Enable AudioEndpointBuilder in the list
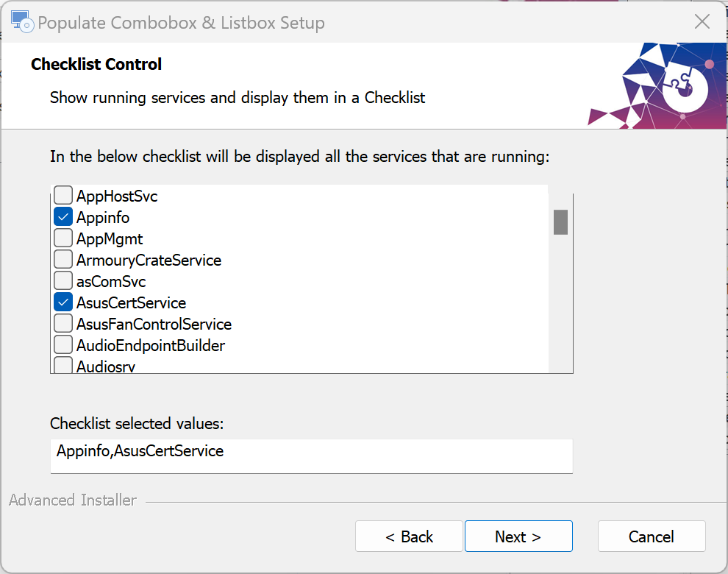 click(63, 345)
